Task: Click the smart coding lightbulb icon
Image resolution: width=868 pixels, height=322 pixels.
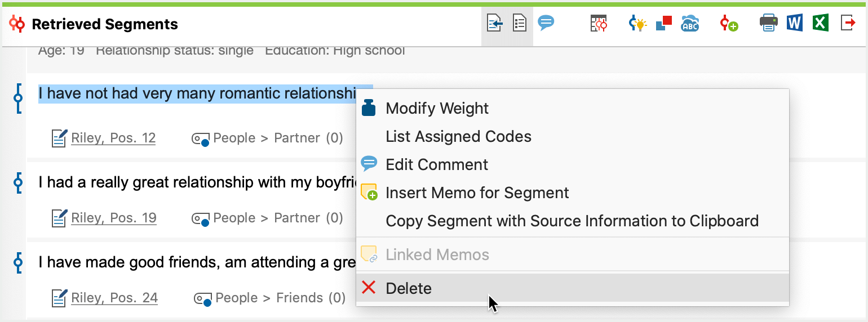Action: [637, 24]
